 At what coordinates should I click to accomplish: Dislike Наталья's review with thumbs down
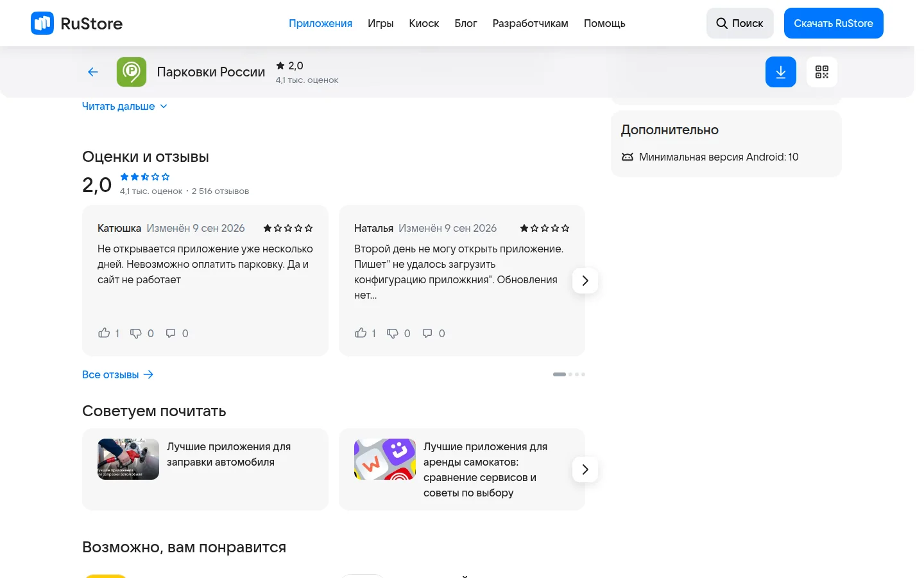[x=393, y=333]
